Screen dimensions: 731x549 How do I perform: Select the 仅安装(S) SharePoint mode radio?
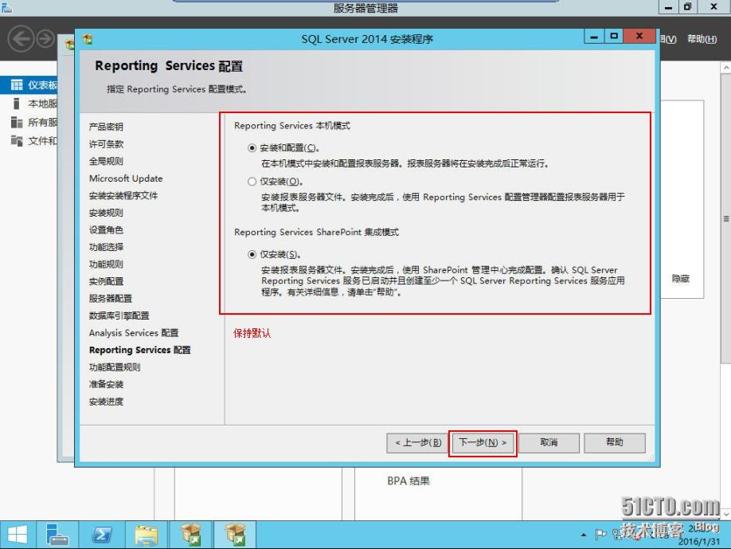click(x=252, y=254)
